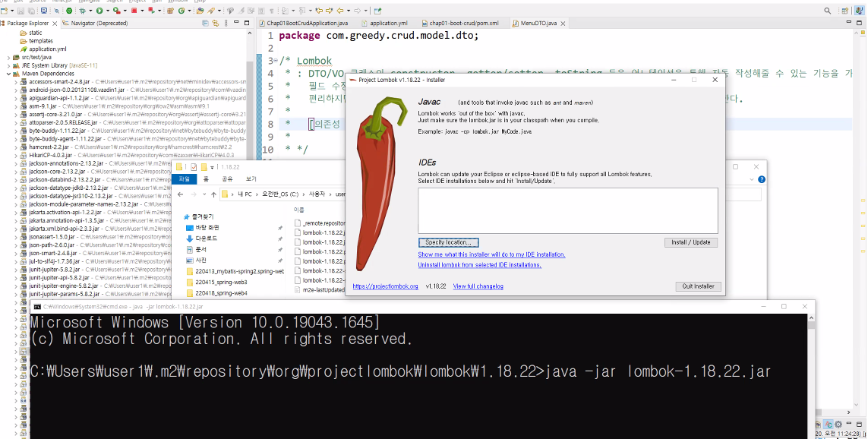Click the Pin Editor icon in toolbar
Viewport: 868px width, 439px height.
377,11
